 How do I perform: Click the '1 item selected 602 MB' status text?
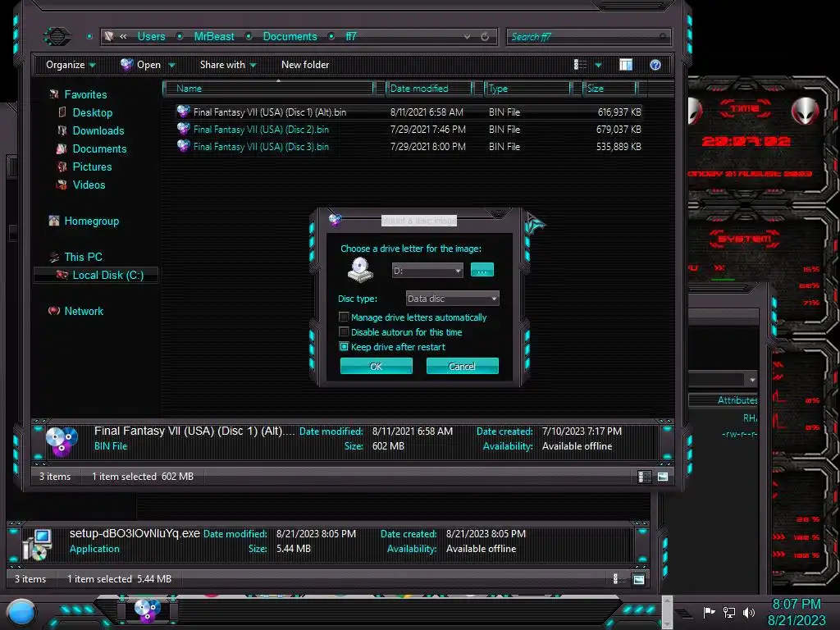pyautogui.click(x=143, y=477)
